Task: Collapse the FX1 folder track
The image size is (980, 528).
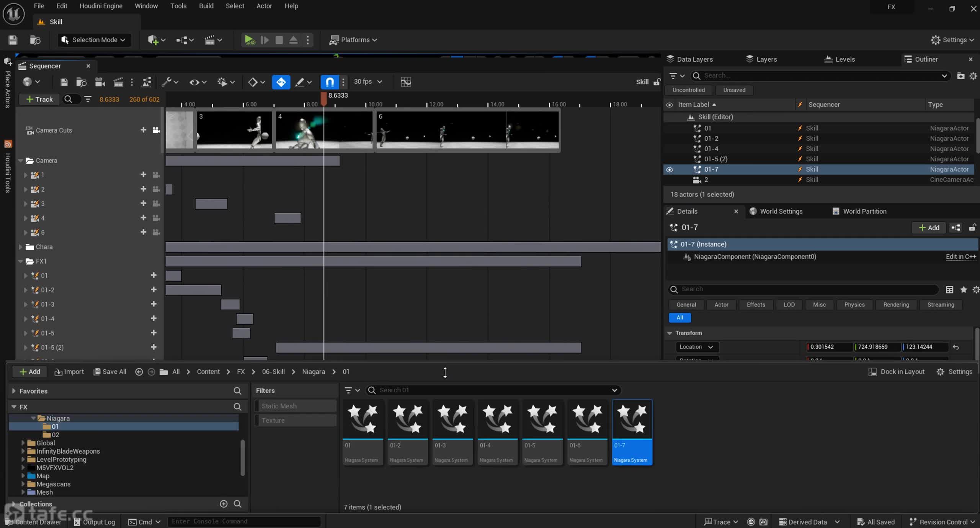Action: point(21,261)
